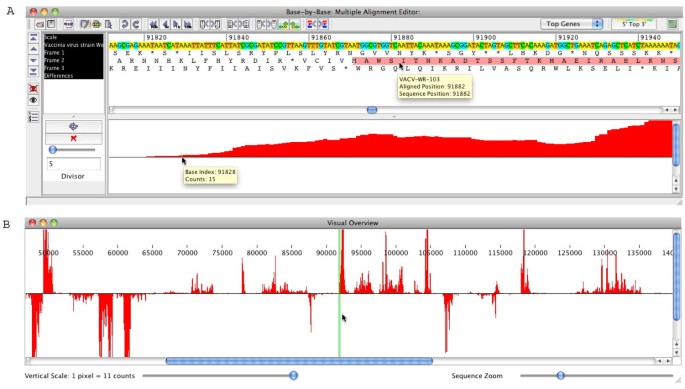
Task: Select the Frame 3 row
Action: tap(73, 68)
